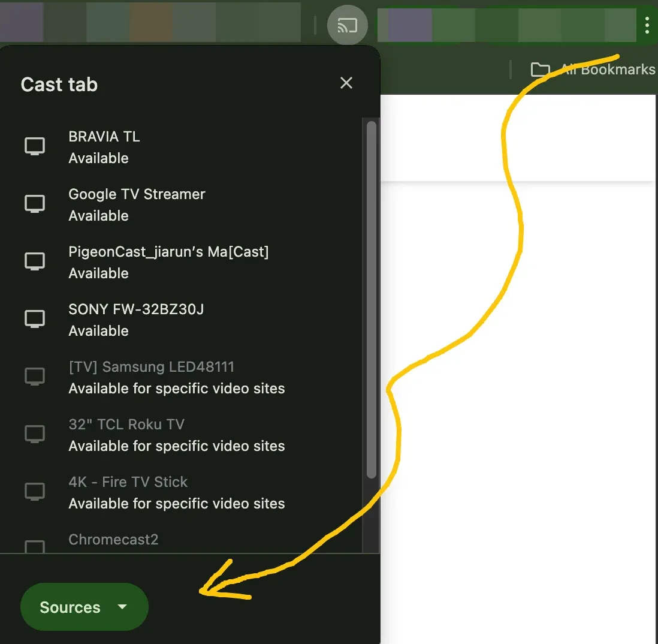This screenshot has width=658, height=644.
Task: Cast to BRAVIA TL
Action: coord(181,147)
